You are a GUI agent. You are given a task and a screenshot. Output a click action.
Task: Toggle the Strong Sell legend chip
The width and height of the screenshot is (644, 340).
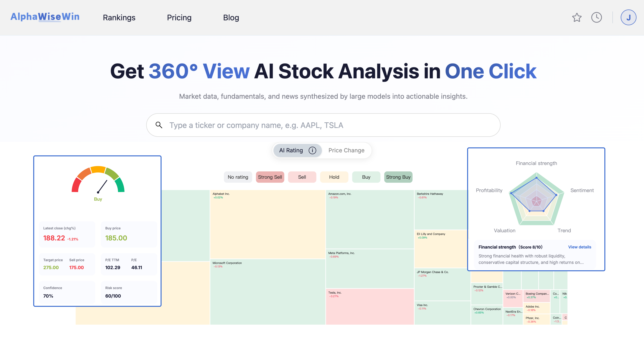click(270, 177)
